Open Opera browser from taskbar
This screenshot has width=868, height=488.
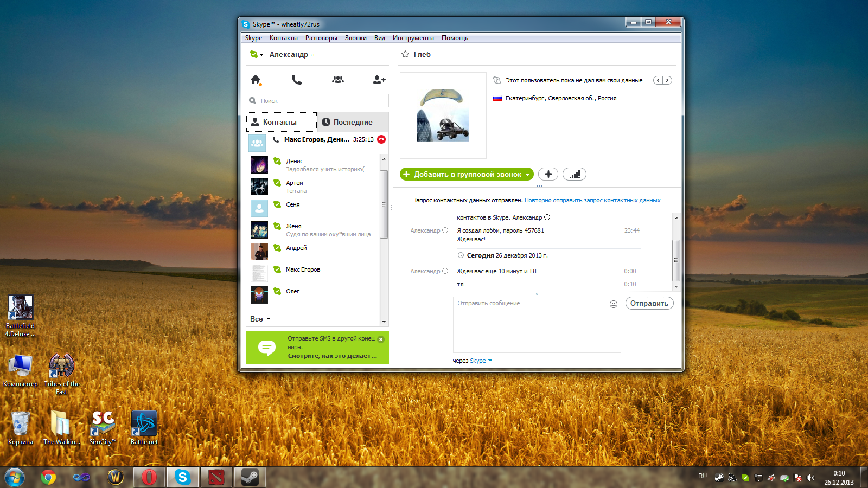click(149, 477)
